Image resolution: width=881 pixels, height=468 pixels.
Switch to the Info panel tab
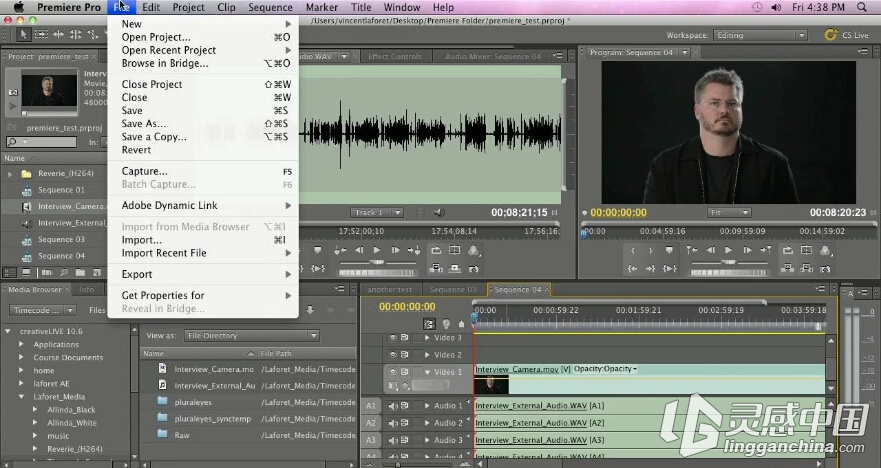87,290
